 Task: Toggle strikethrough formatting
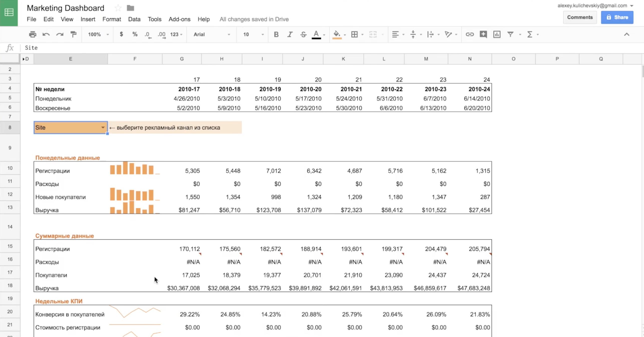pos(303,34)
